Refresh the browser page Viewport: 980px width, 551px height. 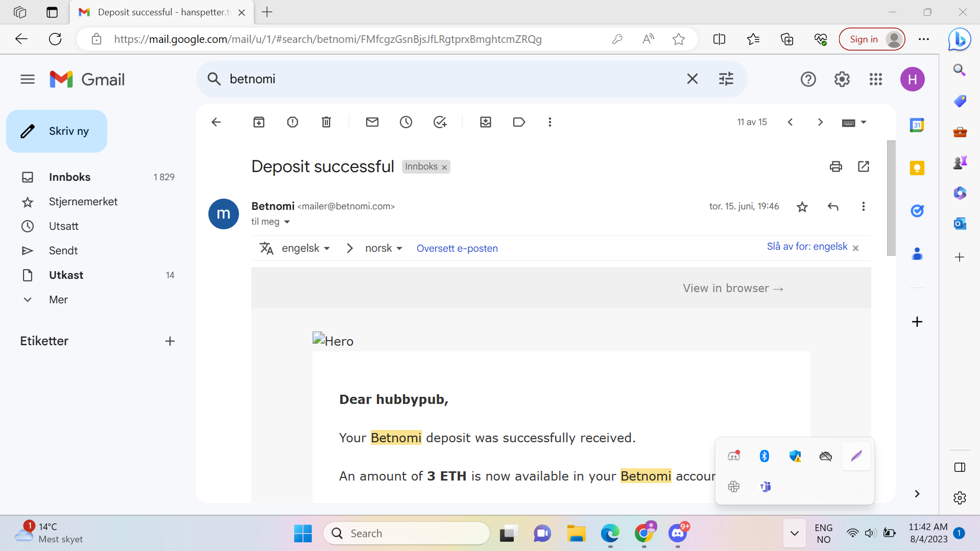[55, 39]
